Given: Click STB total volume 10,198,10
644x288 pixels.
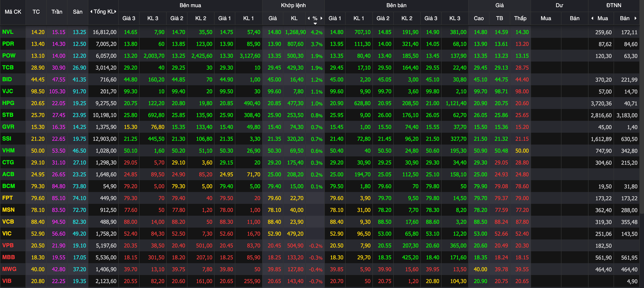Looking at the screenshot, I should tap(104, 115).
